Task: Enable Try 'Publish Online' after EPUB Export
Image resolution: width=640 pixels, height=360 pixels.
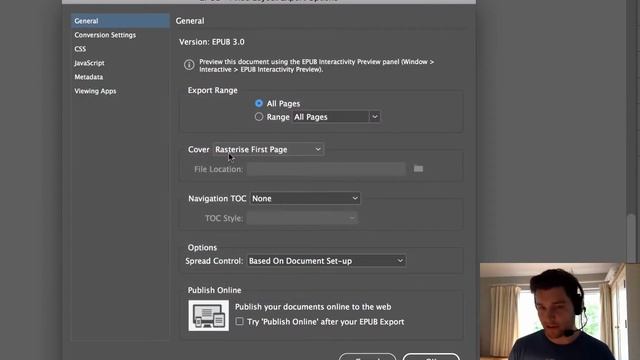Action: pyautogui.click(x=240, y=322)
